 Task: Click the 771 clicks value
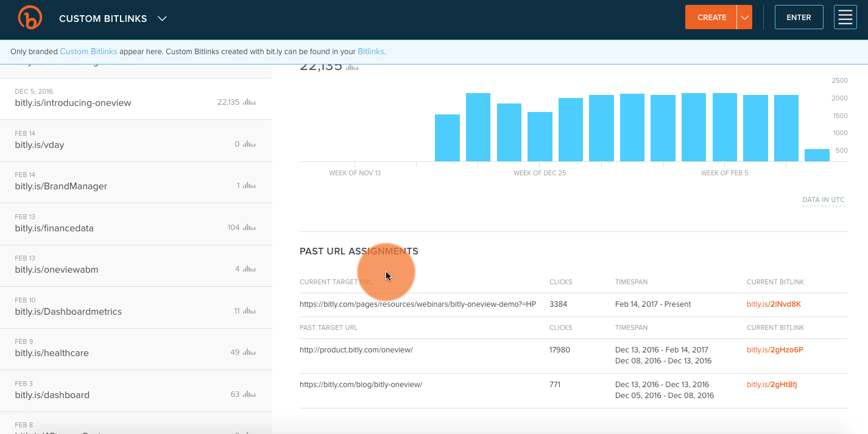pyautogui.click(x=555, y=385)
